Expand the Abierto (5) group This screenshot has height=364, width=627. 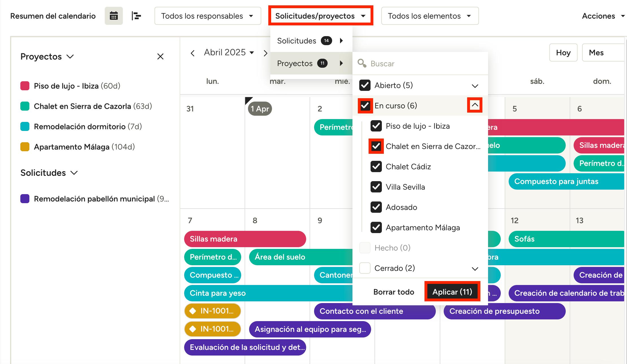pos(475,86)
